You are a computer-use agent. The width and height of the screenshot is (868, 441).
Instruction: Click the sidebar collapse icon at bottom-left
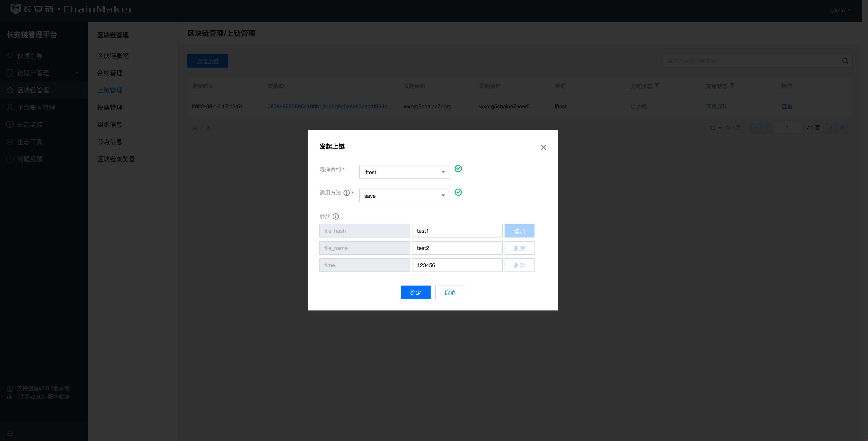(x=10, y=433)
